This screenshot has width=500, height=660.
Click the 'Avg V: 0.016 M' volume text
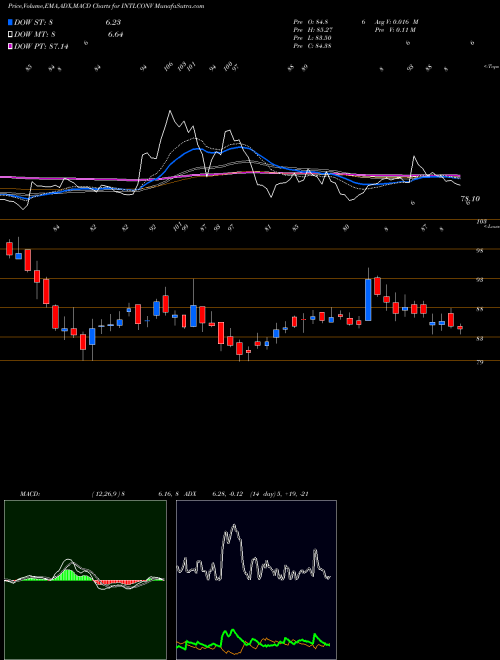(397, 21)
